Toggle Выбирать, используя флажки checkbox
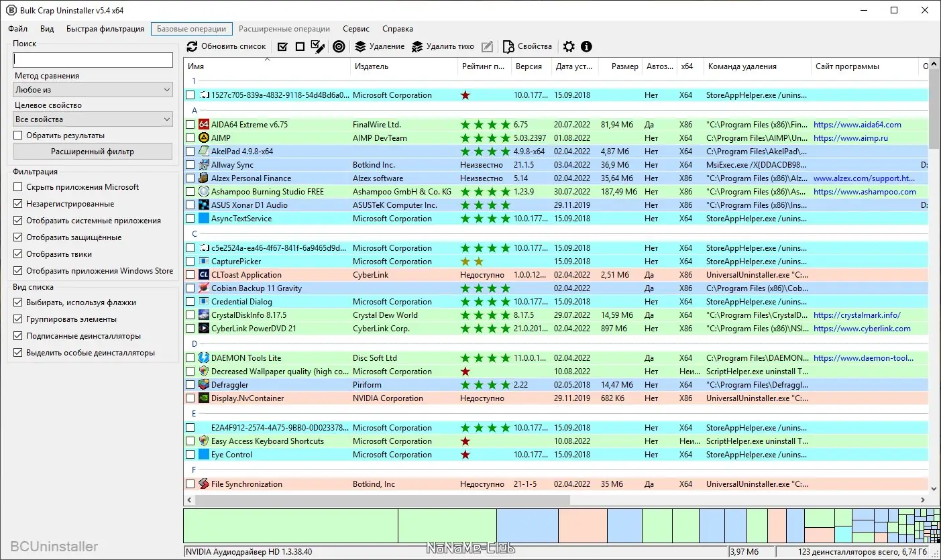941x560 pixels. pos(18,302)
